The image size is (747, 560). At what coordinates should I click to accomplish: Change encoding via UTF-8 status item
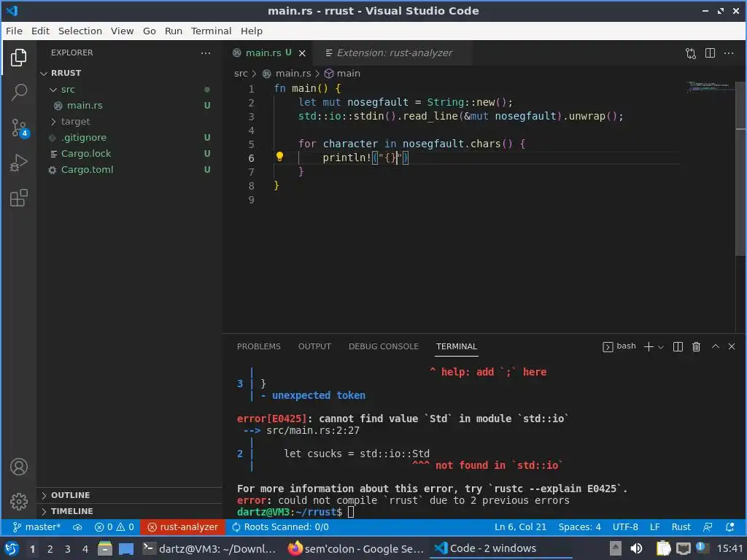625,526
